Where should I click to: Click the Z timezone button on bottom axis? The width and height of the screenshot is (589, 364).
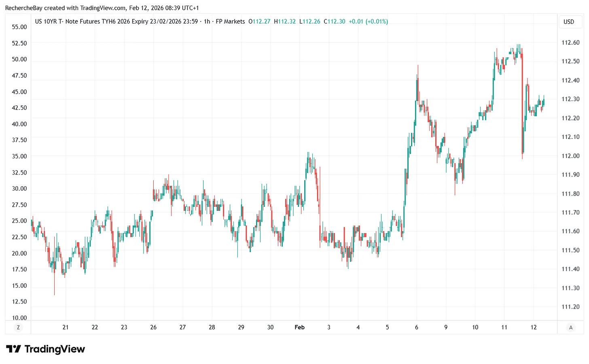click(x=18, y=328)
